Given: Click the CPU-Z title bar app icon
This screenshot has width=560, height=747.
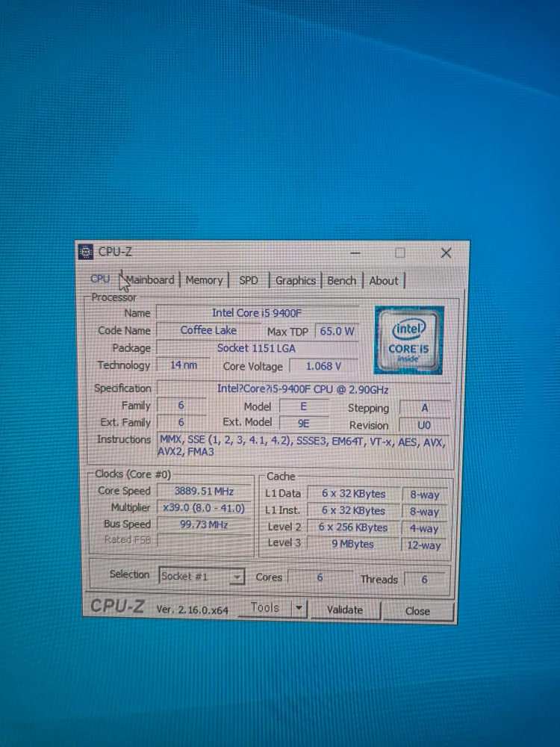Looking at the screenshot, I should [x=86, y=252].
